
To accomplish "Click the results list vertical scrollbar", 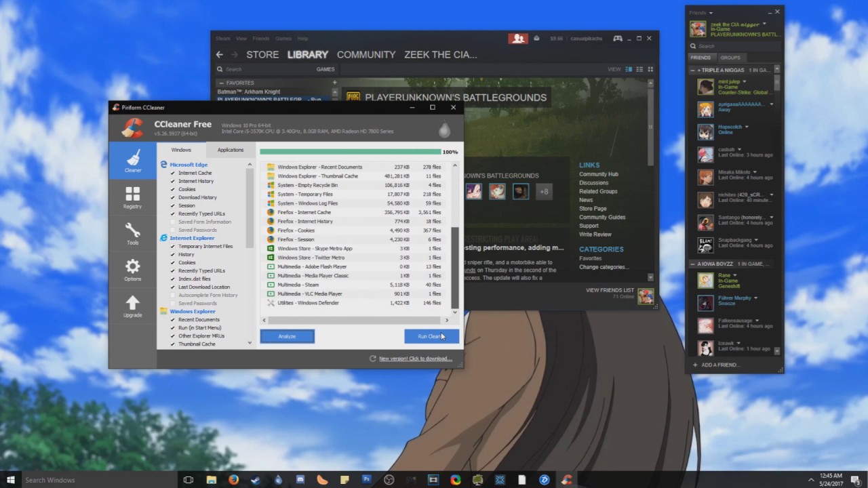I will [x=455, y=268].
